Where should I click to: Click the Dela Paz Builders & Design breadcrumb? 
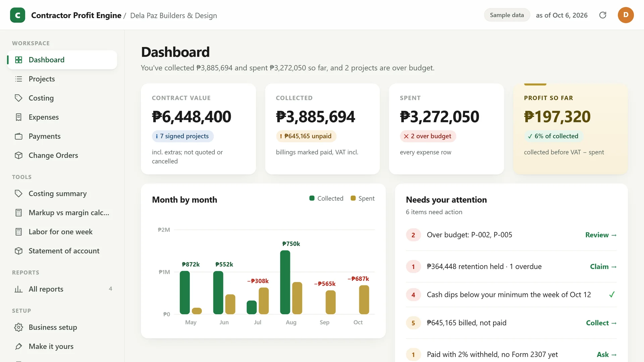point(173,15)
